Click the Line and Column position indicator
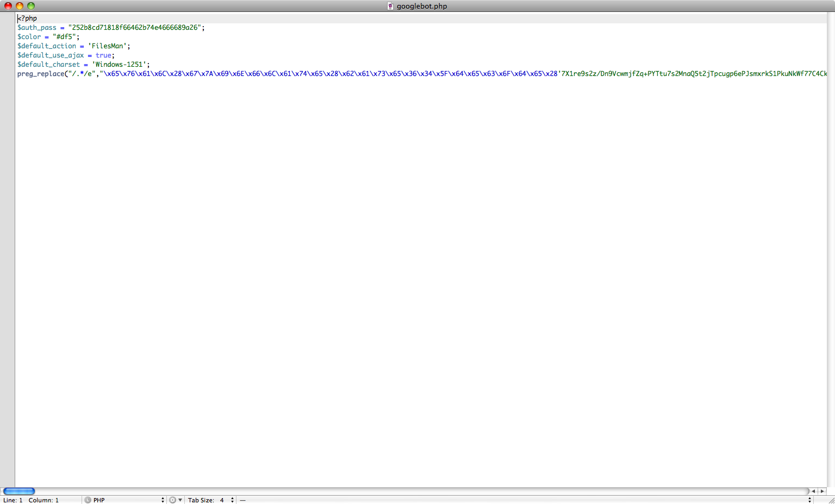This screenshot has width=835, height=504. (x=30, y=500)
